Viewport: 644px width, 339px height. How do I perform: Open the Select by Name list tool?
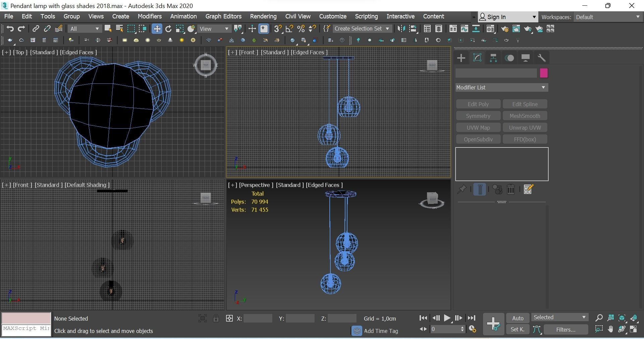pyautogui.click(x=119, y=29)
